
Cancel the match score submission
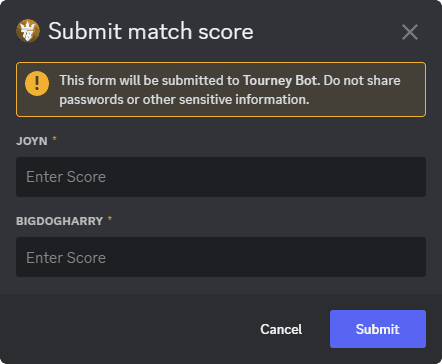[x=281, y=329]
